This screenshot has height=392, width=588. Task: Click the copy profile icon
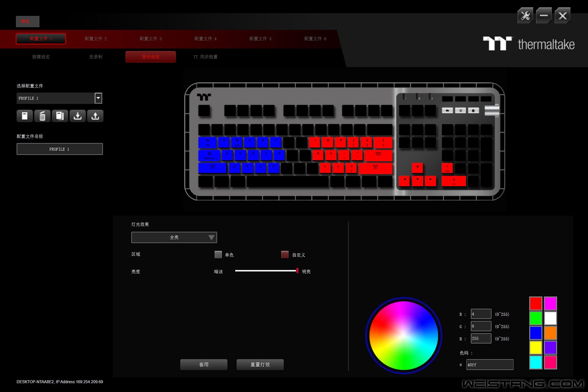click(x=60, y=116)
